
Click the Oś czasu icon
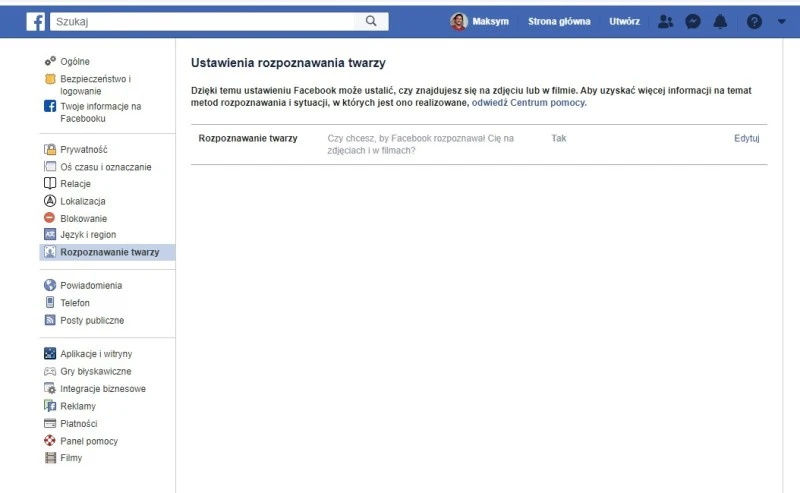click(x=50, y=166)
